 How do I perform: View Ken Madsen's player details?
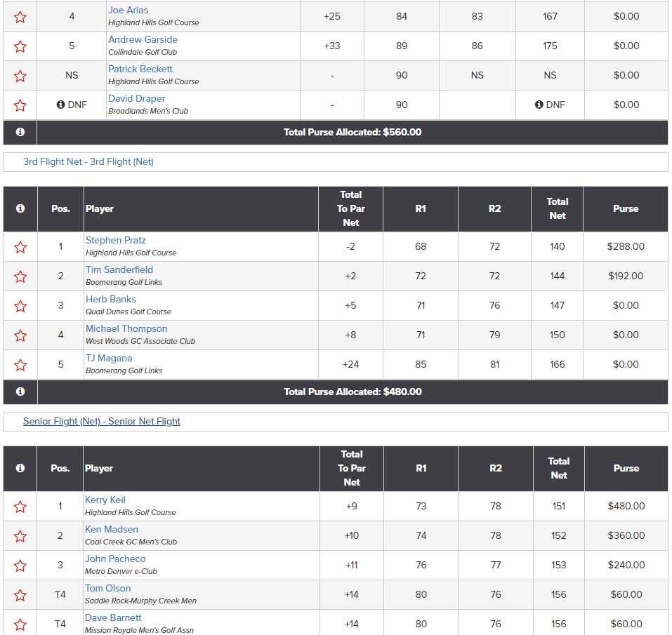(112, 530)
